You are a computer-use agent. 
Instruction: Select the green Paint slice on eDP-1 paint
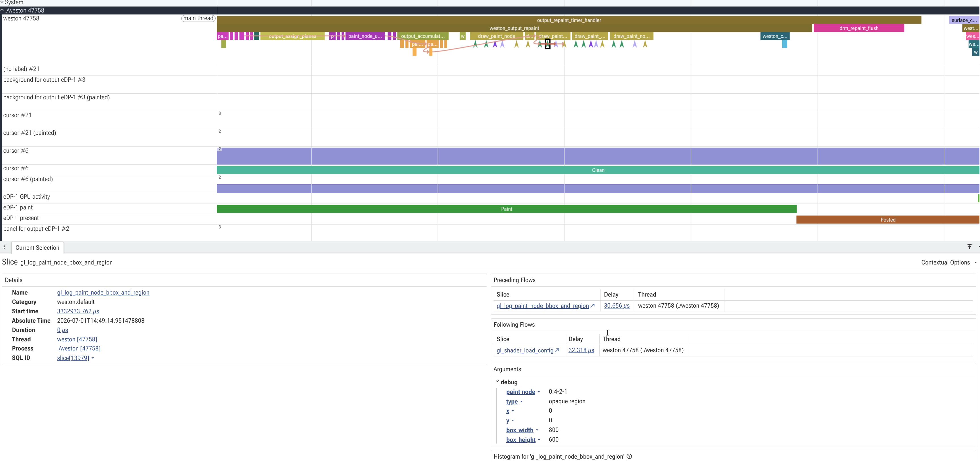pyautogui.click(x=506, y=209)
